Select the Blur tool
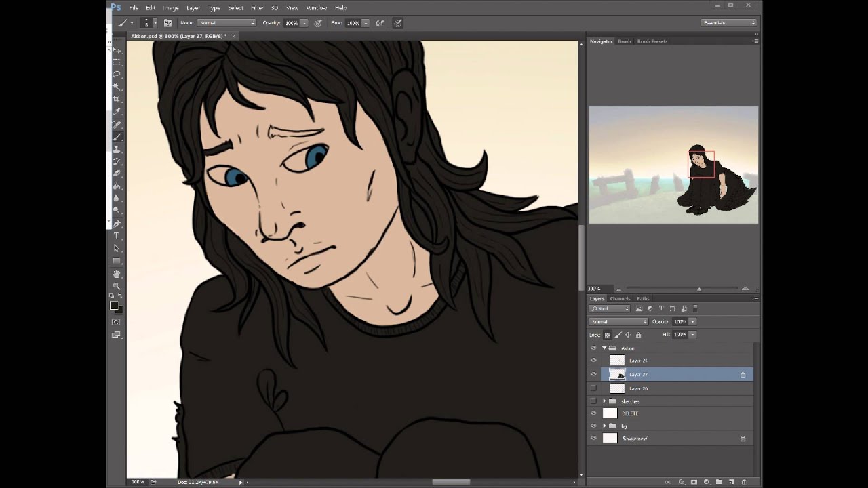This screenshot has width=868, height=488. coord(117,198)
